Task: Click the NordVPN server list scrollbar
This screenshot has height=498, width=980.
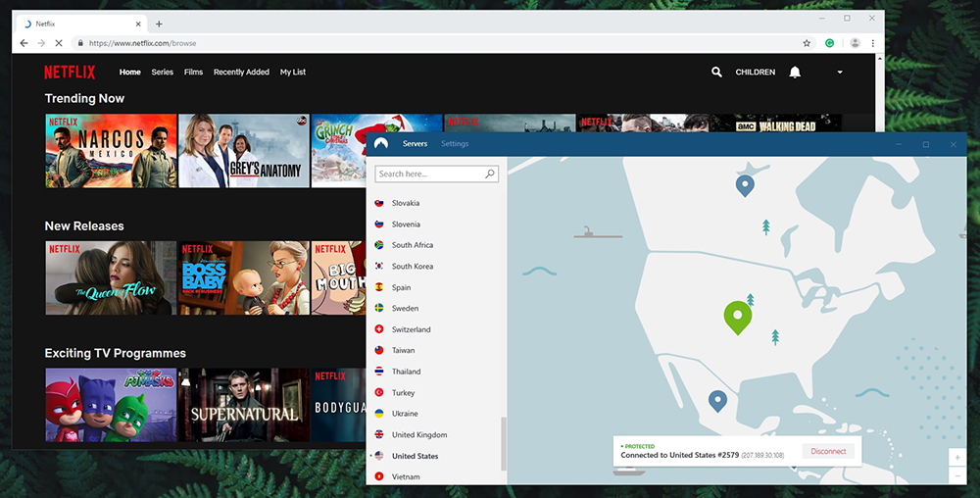Action: (x=503, y=444)
